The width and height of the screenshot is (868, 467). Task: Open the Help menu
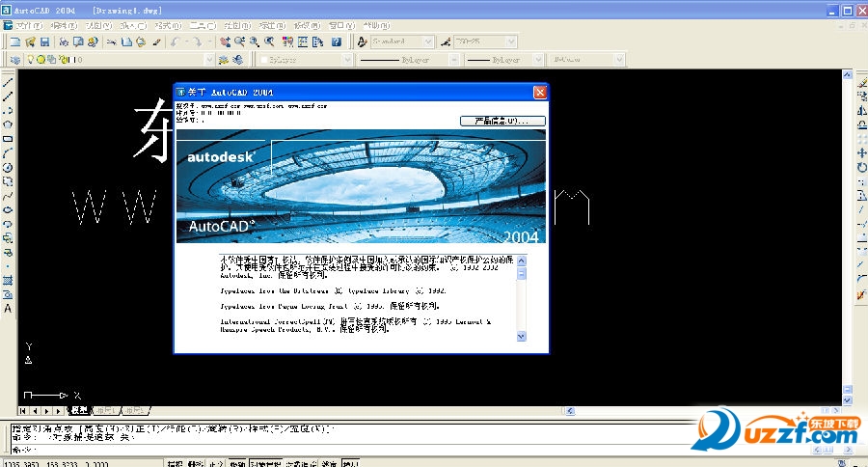click(376, 25)
